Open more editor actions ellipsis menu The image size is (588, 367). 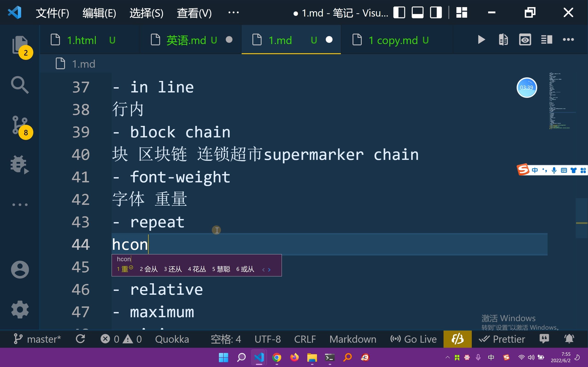coord(568,39)
